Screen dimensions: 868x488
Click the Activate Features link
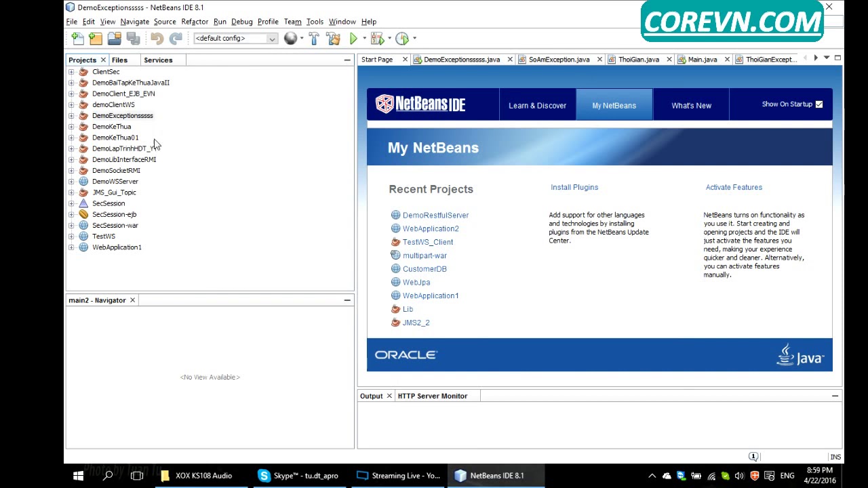pyautogui.click(x=734, y=188)
